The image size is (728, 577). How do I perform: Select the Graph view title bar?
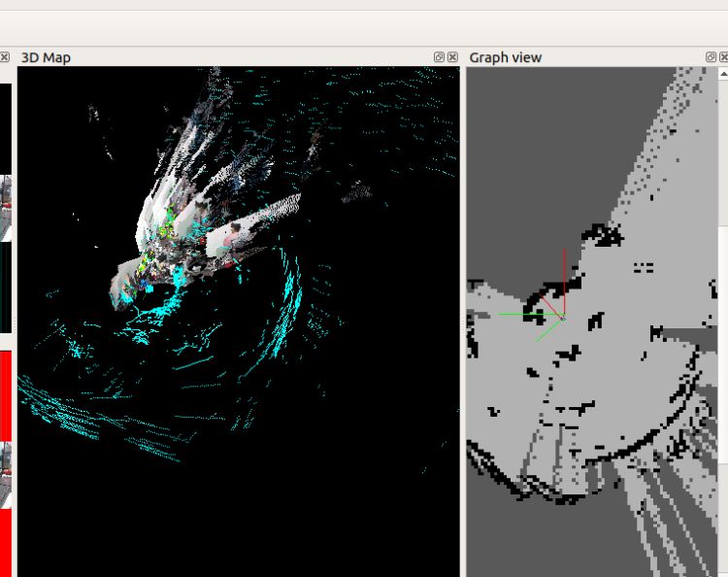(582, 57)
